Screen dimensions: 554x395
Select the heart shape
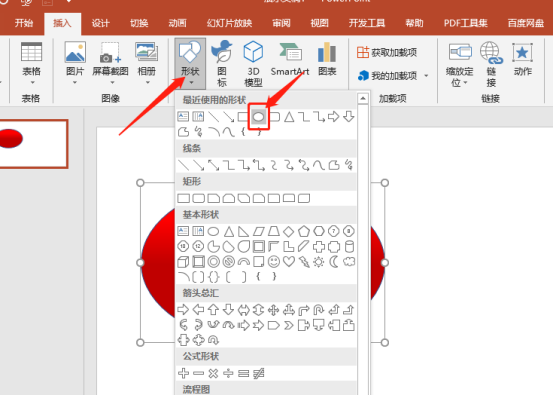point(289,261)
